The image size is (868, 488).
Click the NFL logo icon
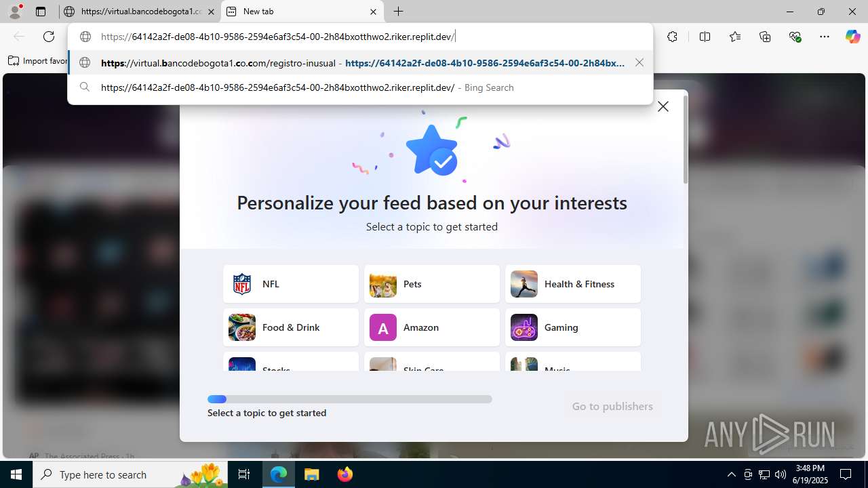tap(242, 284)
